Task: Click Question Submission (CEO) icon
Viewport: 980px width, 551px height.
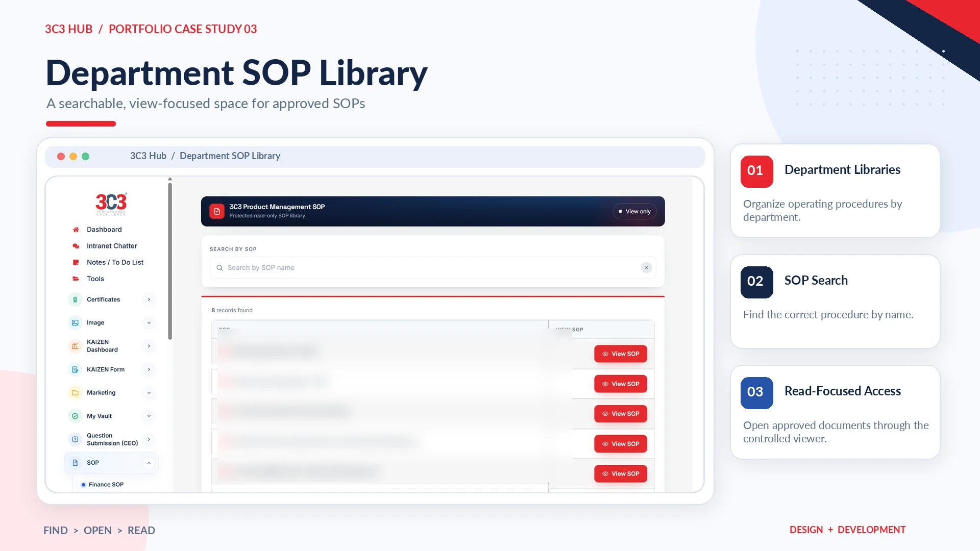Action: (75, 439)
